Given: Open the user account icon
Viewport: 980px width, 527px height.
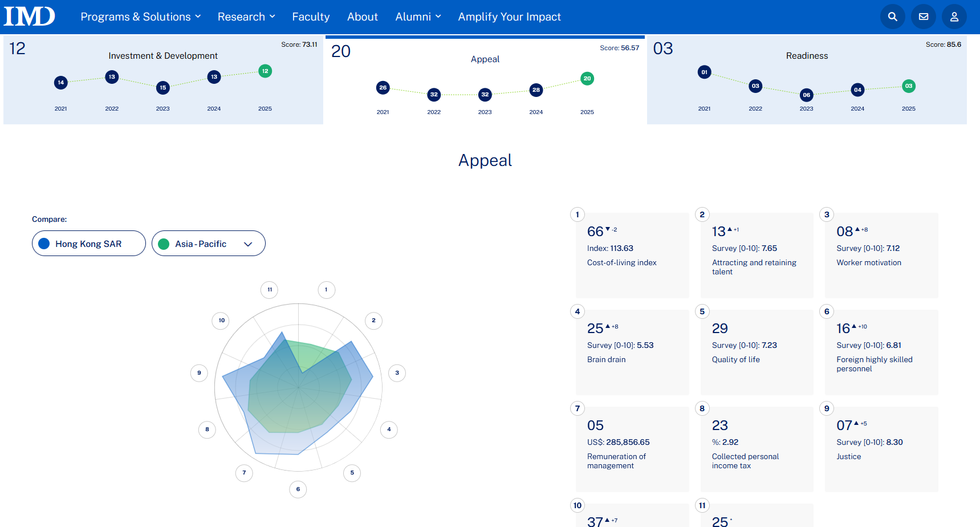Looking at the screenshot, I should pos(954,17).
